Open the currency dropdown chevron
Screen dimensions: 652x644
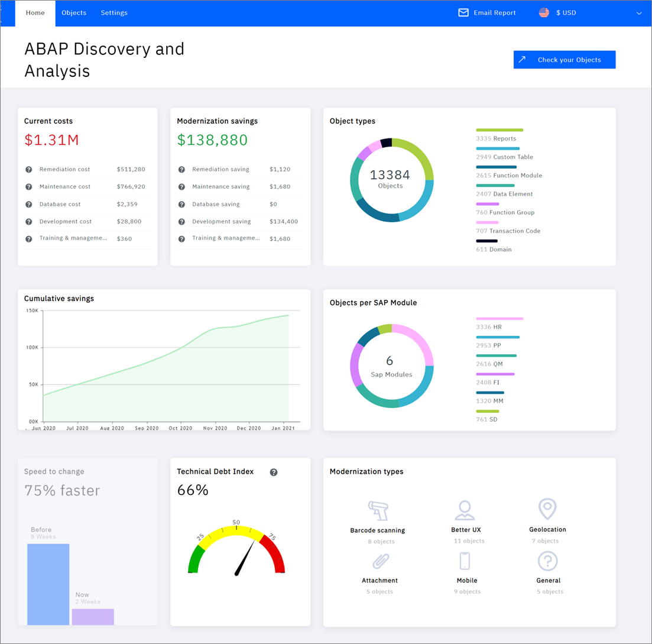coord(639,12)
